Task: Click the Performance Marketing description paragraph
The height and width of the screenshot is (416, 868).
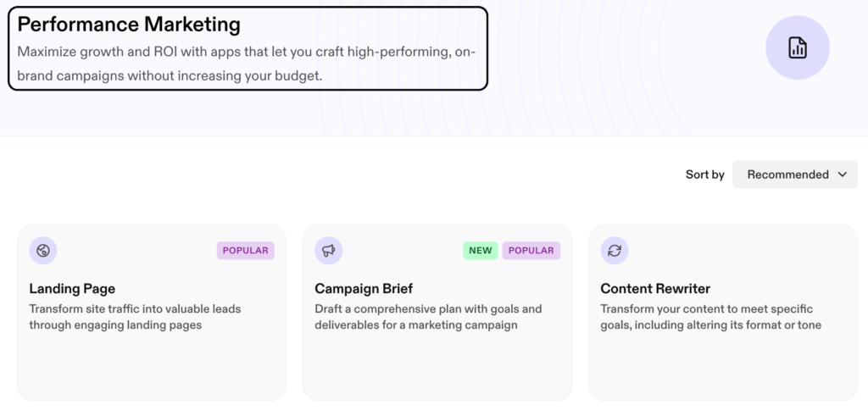Action: point(247,64)
